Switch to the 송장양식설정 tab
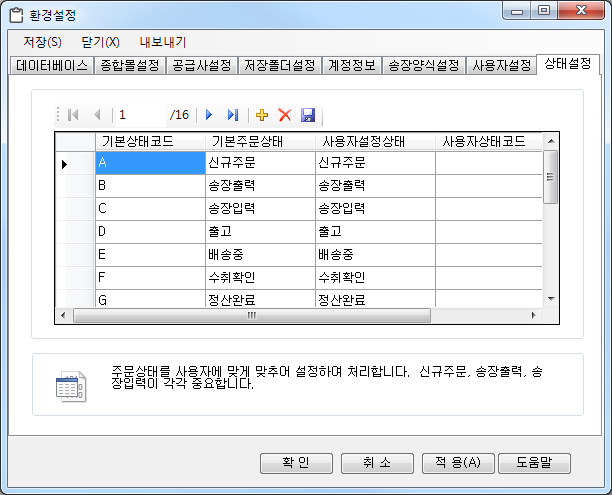This screenshot has height=495, width=612. click(x=423, y=65)
